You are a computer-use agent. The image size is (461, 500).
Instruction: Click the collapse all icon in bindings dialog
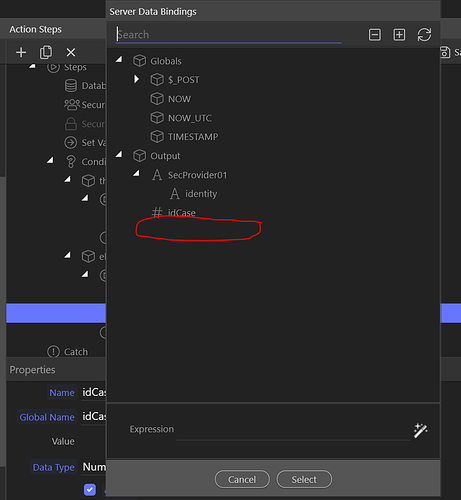point(375,35)
